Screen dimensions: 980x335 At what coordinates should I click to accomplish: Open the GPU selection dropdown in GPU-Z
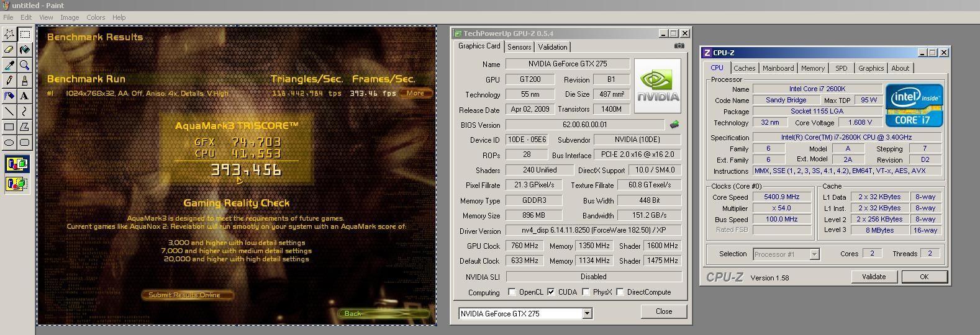[x=587, y=314]
